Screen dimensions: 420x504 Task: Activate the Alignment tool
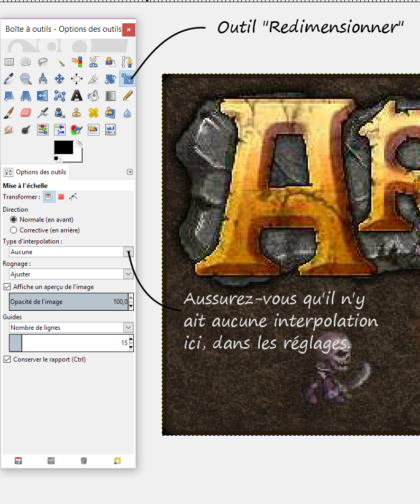point(77,79)
